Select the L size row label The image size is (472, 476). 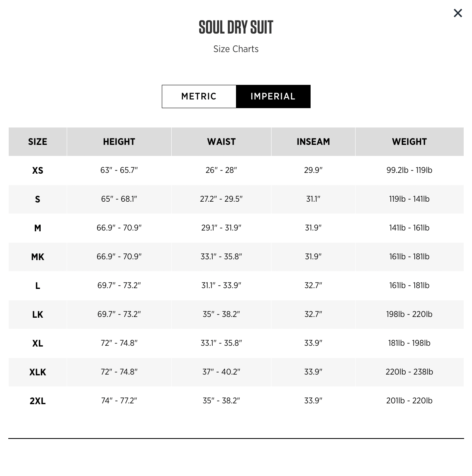click(37, 286)
